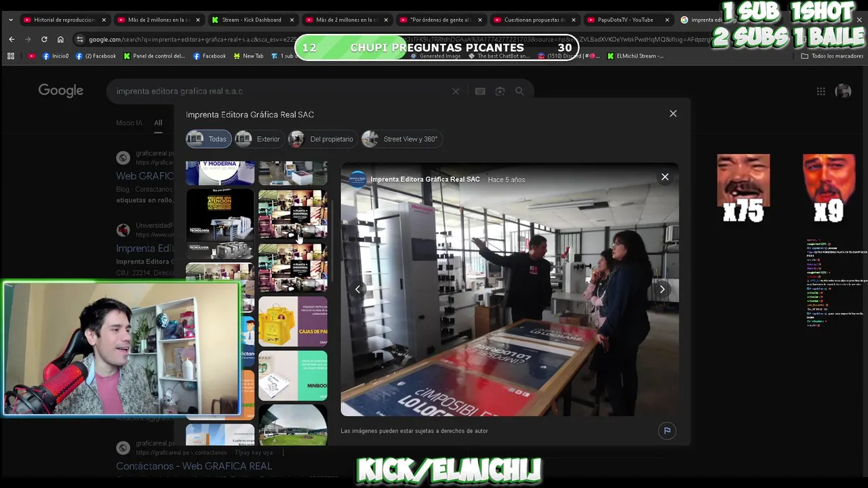This screenshot has height=488, width=868.
Task: Select the Exterior photo filter chip
Action: [259, 139]
